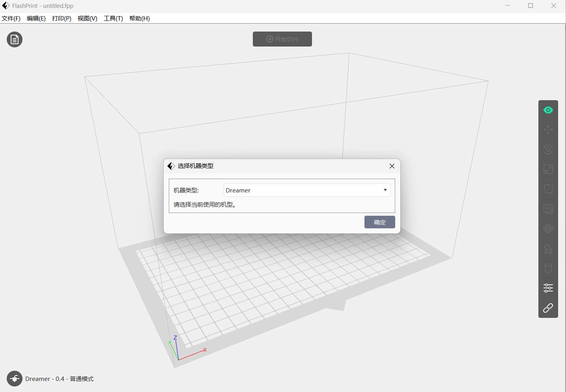This screenshot has height=392, width=566.
Task: Click the supports tool icon
Action: (548, 248)
